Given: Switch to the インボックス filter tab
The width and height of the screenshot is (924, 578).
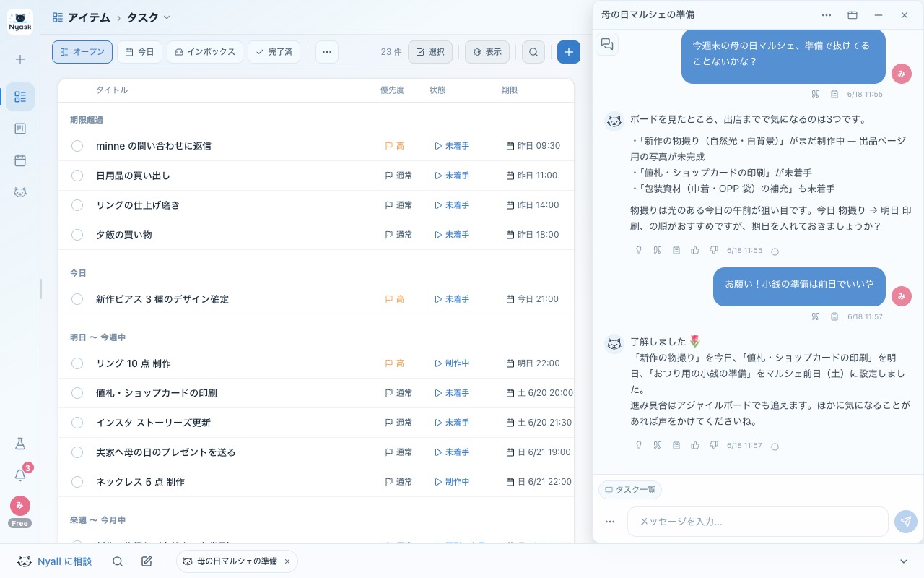Looking at the screenshot, I should click(205, 52).
